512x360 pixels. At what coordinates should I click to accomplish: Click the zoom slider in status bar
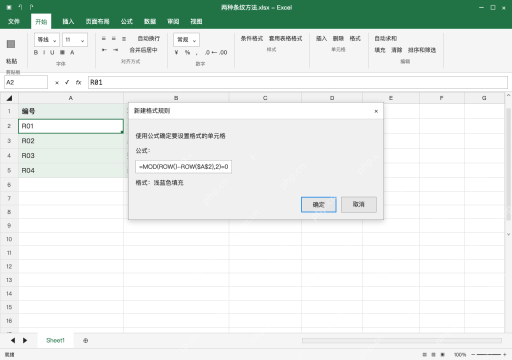[489, 355]
